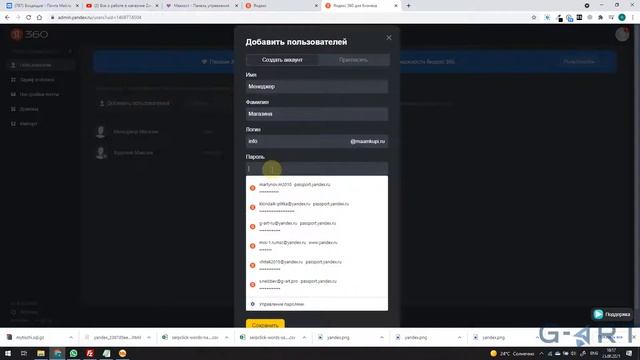
Task: Open WhatsApp from the taskbar
Action: click(73, 353)
